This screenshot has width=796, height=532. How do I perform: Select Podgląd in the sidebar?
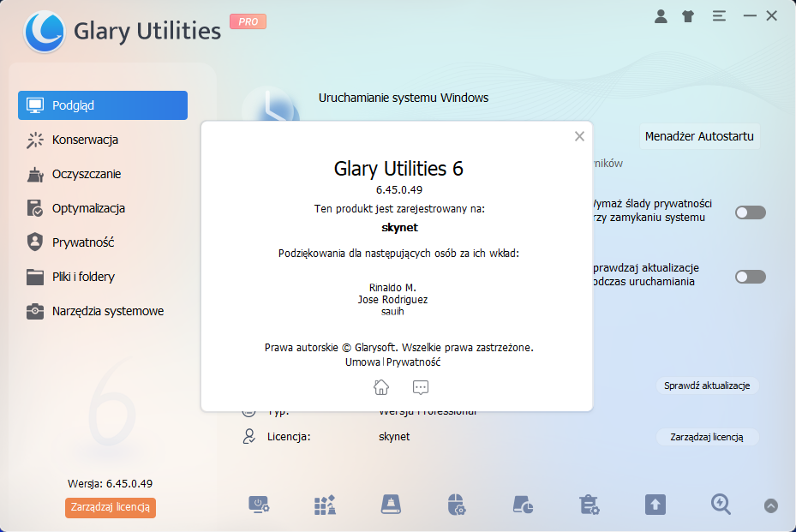click(x=103, y=105)
